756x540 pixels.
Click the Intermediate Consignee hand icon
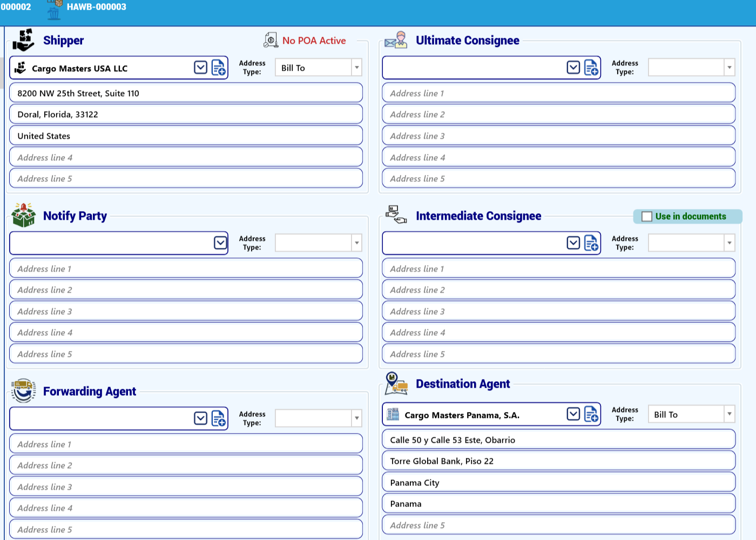coord(396,214)
